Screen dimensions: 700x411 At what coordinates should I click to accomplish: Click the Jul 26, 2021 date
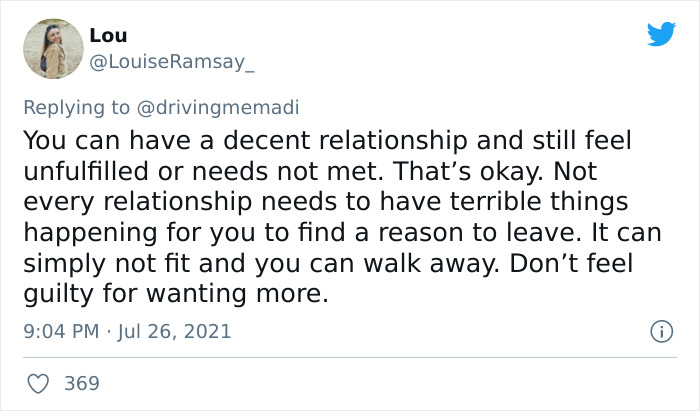click(x=174, y=332)
